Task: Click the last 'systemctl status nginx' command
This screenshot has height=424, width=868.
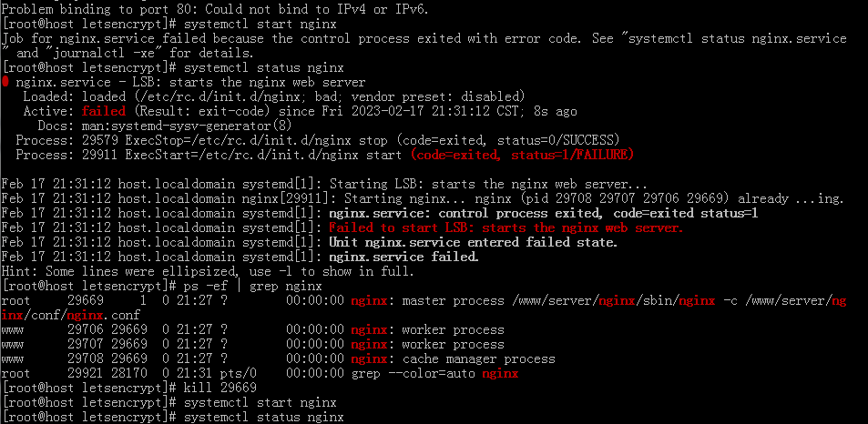Action: [263, 417]
